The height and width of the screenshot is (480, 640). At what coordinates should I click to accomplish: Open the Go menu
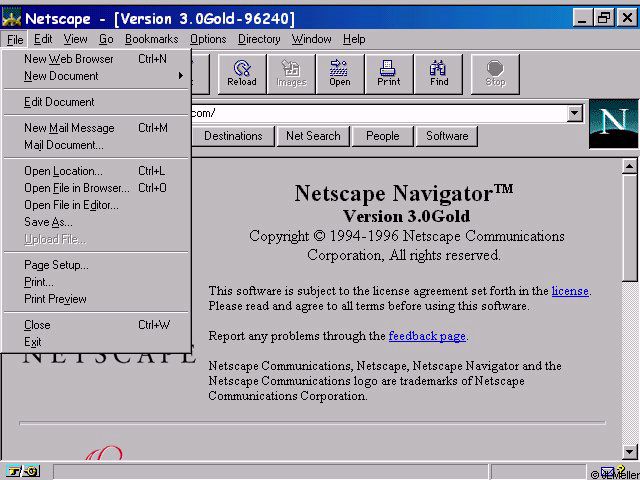[x=106, y=39]
